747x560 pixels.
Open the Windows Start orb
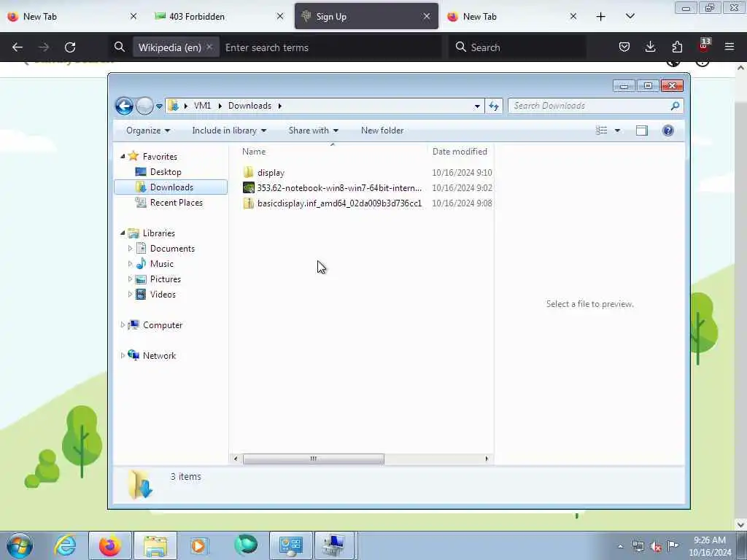click(x=20, y=545)
